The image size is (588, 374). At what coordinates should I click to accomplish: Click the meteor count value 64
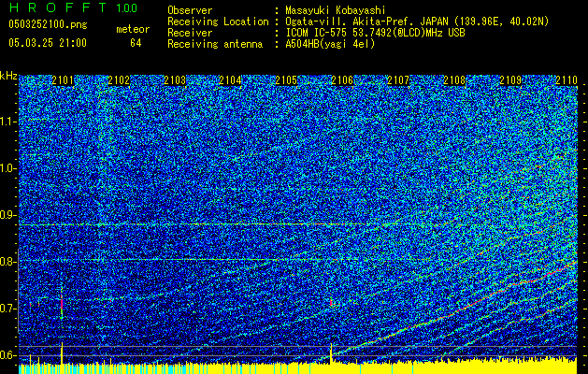[x=136, y=43]
